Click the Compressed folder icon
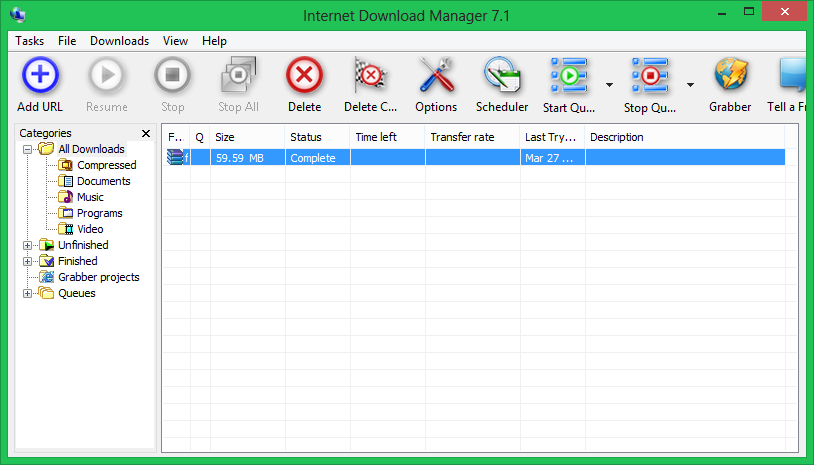Image resolution: width=814 pixels, height=465 pixels. [65, 165]
